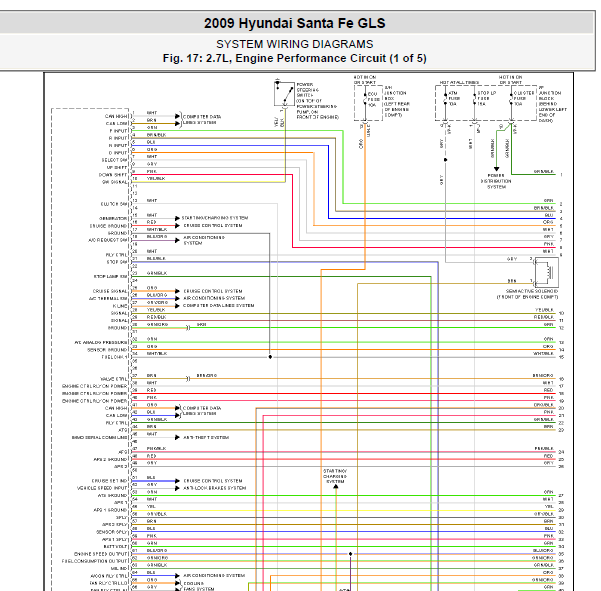Click 'BLU/BLK' wire label at pin 21
601x591 pixels.
point(156,259)
